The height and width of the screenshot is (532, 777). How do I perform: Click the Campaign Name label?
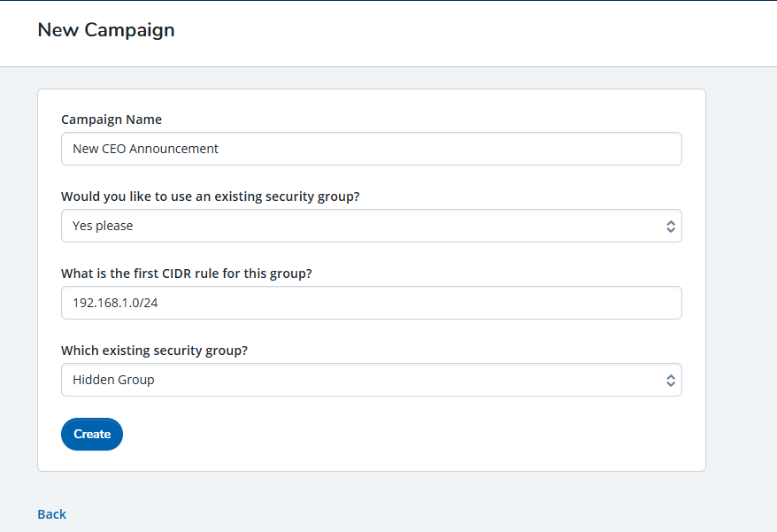[x=111, y=119]
